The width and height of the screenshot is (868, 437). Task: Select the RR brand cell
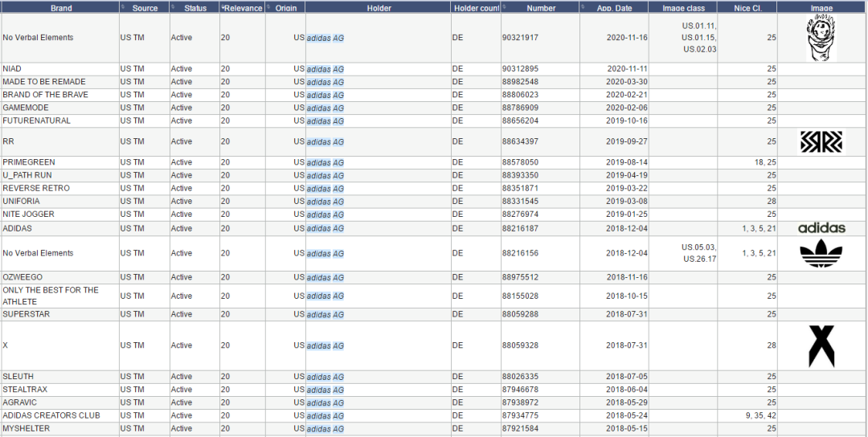[x=59, y=141]
